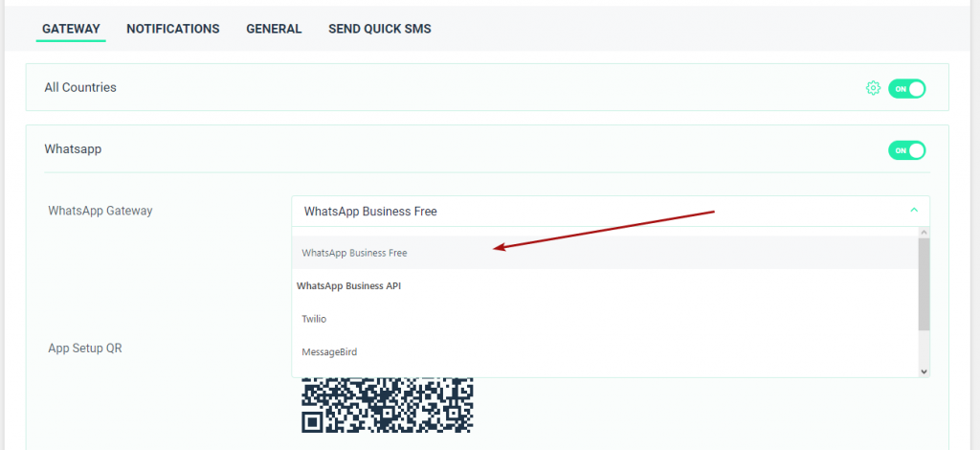This screenshot has height=450, width=980.
Task: Open the Notifications tab
Action: (173, 29)
